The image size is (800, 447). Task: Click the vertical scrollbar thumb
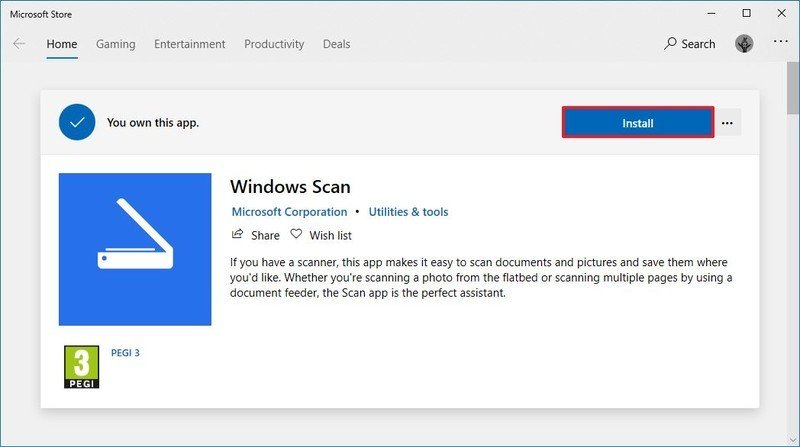click(793, 88)
